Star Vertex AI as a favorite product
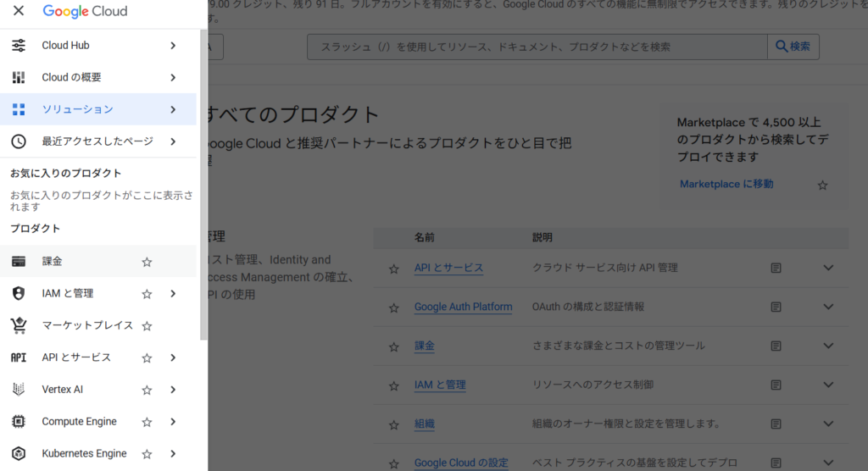 tap(147, 390)
